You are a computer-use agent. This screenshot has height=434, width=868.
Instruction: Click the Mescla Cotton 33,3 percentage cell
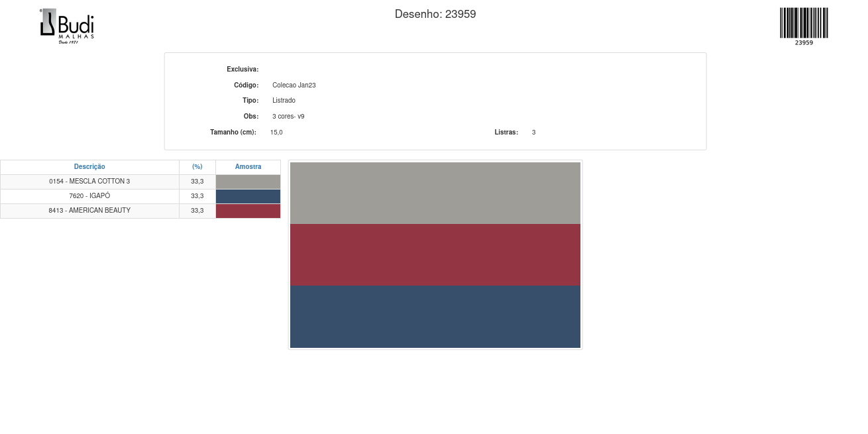[x=197, y=182]
